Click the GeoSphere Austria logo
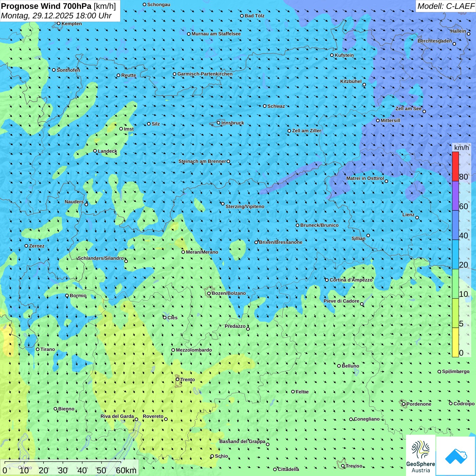The height and width of the screenshot is (476, 476). [x=421, y=456]
